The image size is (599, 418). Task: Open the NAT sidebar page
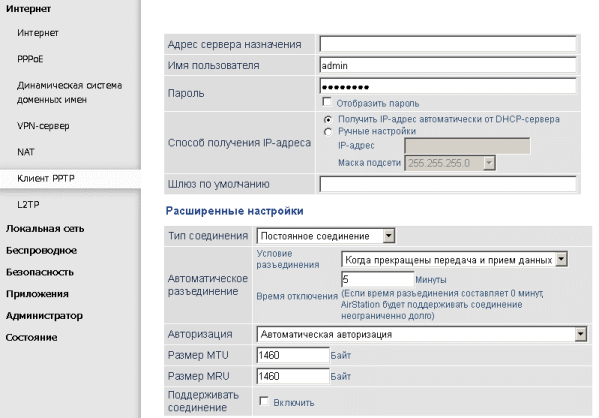coord(26,152)
